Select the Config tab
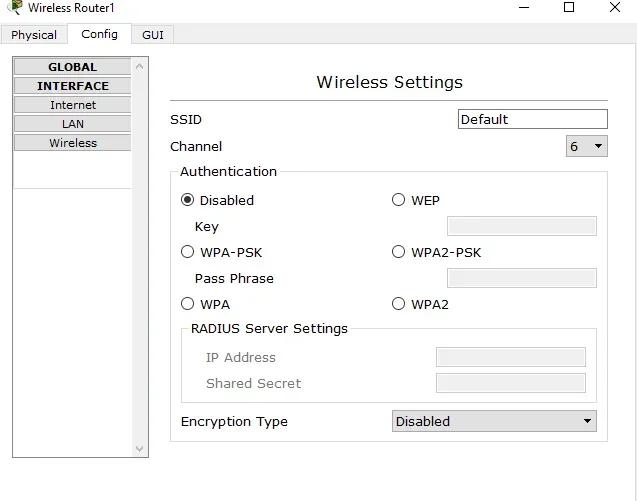Viewport: 637px width, 501px height. coord(100,34)
